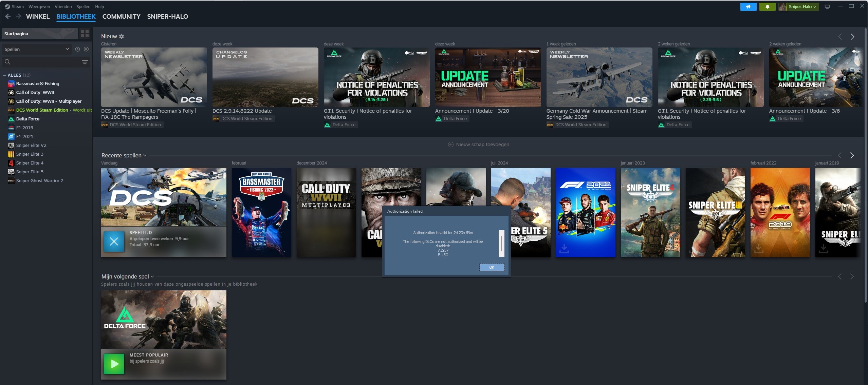The image size is (868, 385).
Task: Show ready-to-play games icon
Action: [86, 49]
